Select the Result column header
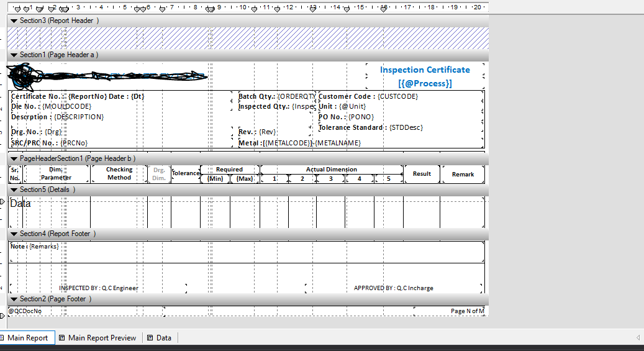 point(422,174)
